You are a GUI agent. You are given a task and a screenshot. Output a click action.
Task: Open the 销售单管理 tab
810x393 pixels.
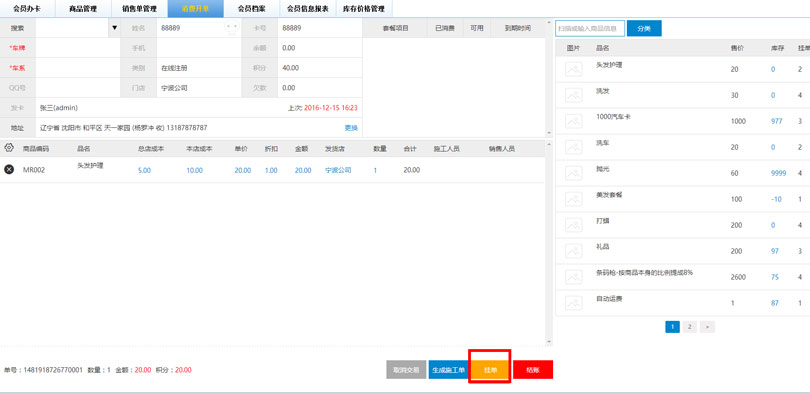coord(139,8)
